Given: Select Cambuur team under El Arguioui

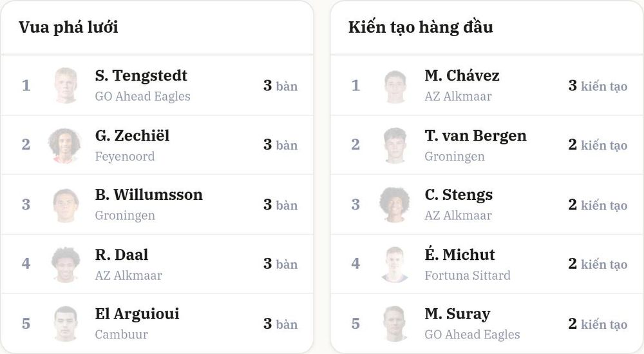Looking at the screenshot, I should [x=121, y=334].
